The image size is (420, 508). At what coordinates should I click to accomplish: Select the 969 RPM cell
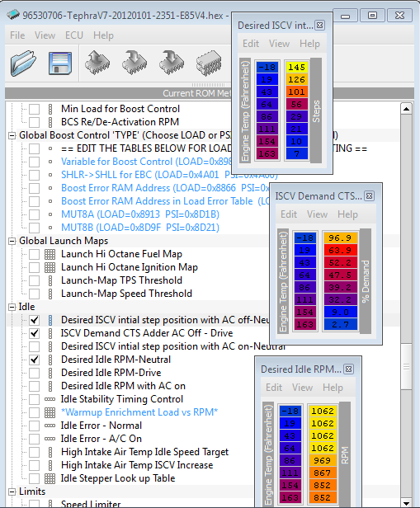(323, 461)
